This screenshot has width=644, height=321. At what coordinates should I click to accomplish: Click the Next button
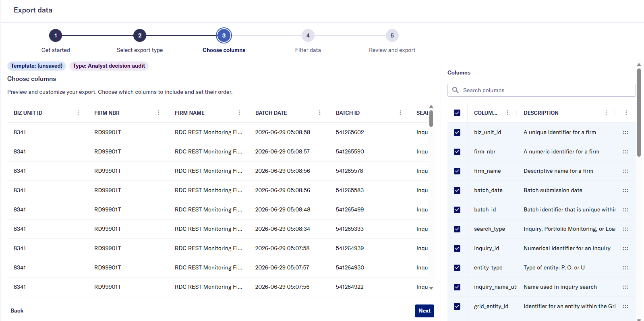point(425,311)
